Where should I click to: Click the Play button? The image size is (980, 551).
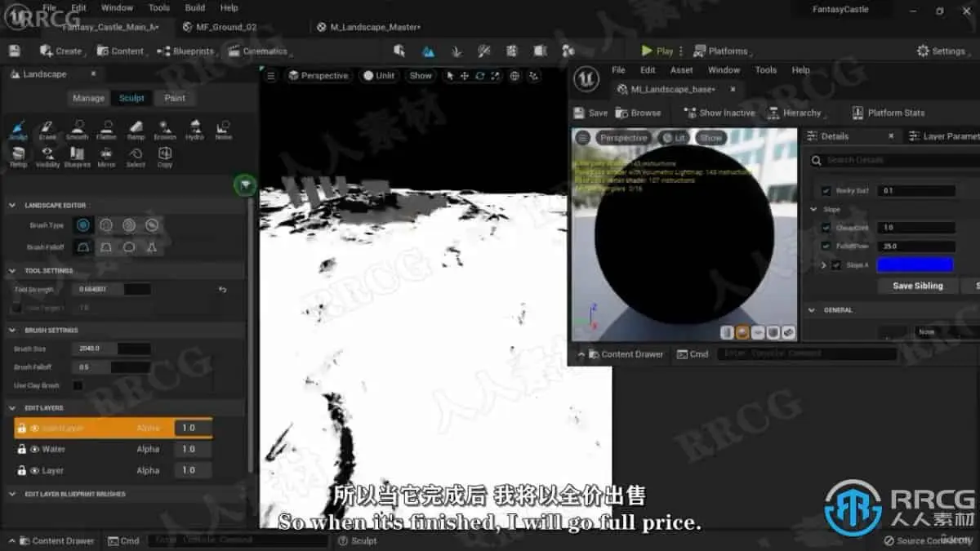658,51
